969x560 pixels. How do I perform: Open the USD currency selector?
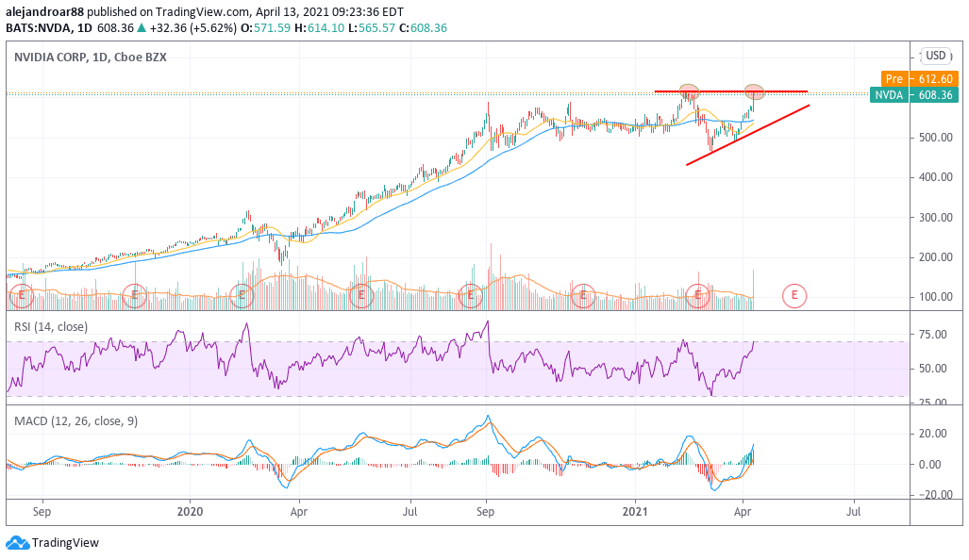click(936, 56)
